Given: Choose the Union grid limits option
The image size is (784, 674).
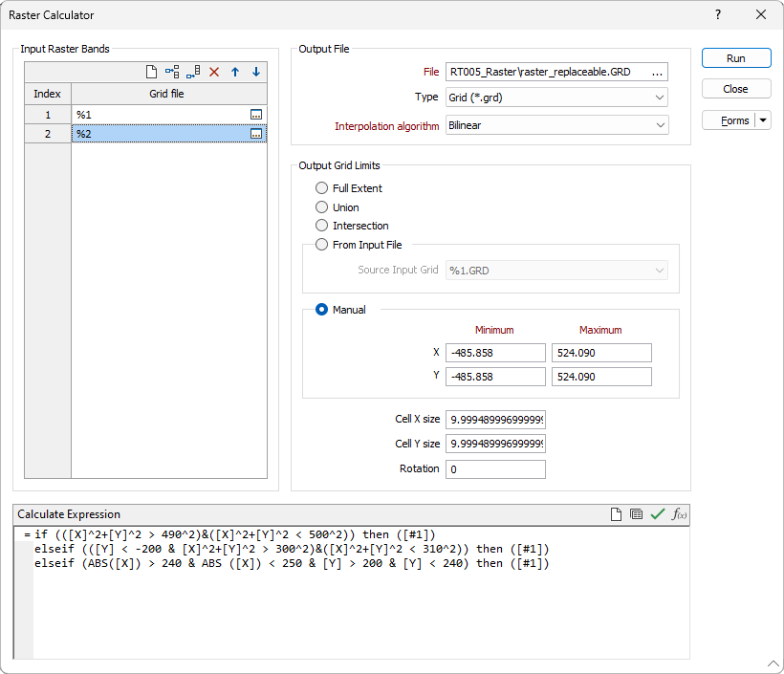Looking at the screenshot, I should [322, 207].
